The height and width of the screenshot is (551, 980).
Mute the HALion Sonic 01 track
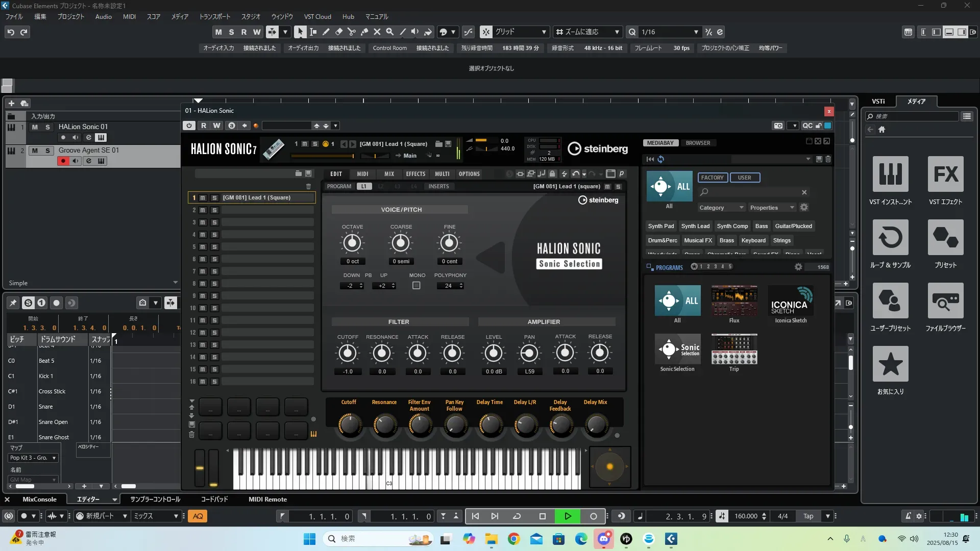[x=35, y=127]
